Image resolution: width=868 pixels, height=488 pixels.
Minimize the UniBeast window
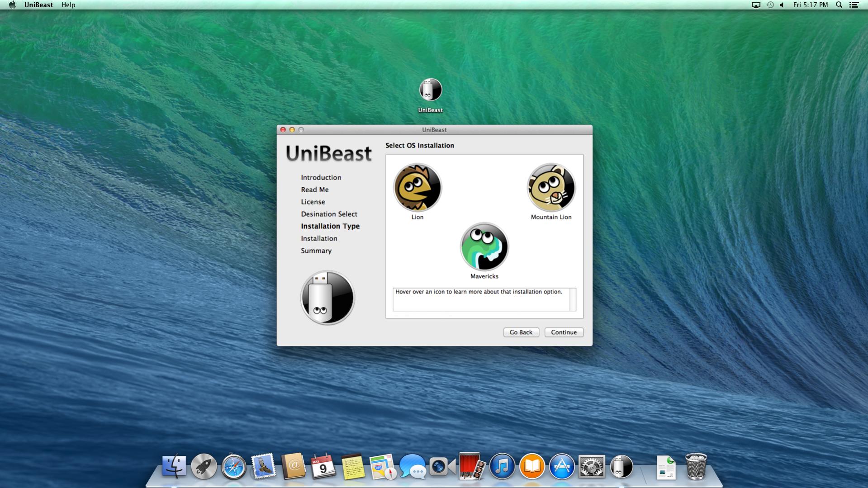[292, 130]
